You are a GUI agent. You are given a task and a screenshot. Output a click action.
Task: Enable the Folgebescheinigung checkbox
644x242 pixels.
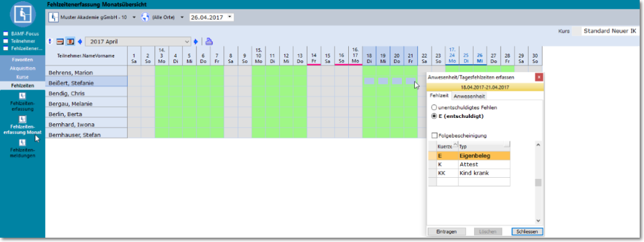tap(435, 136)
